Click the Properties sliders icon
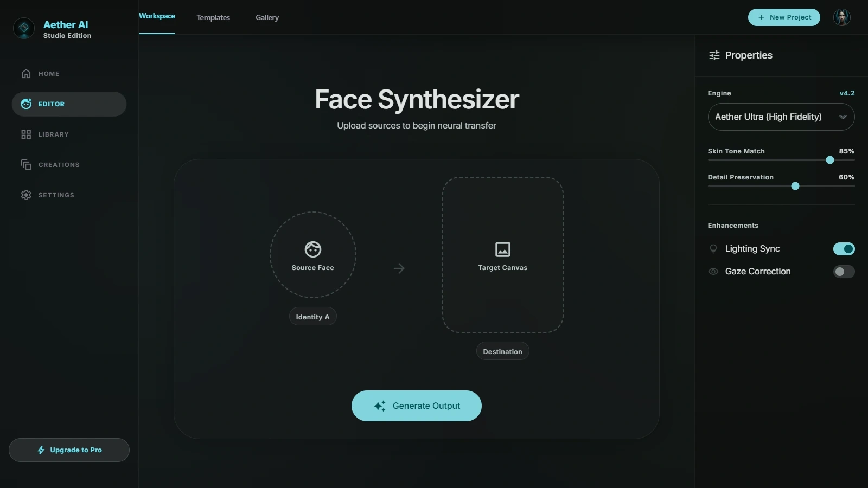The width and height of the screenshot is (868, 488). pyautogui.click(x=714, y=55)
